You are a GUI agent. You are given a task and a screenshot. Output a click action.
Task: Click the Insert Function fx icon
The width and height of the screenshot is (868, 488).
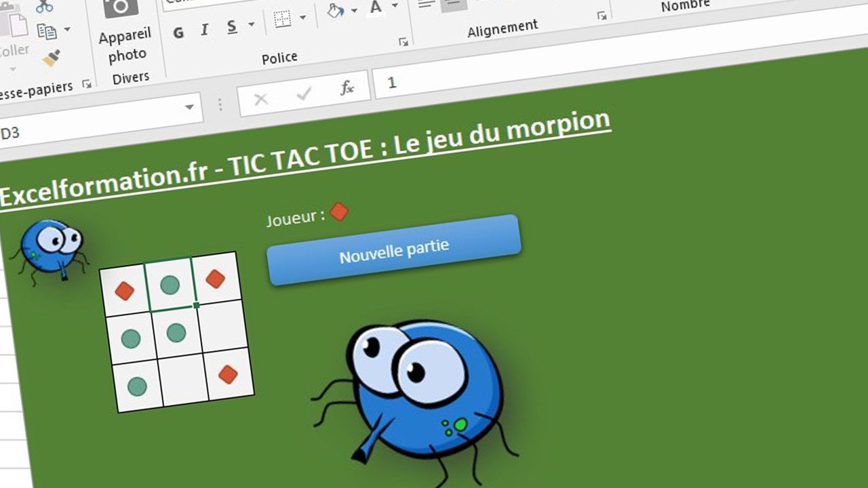(347, 87)
